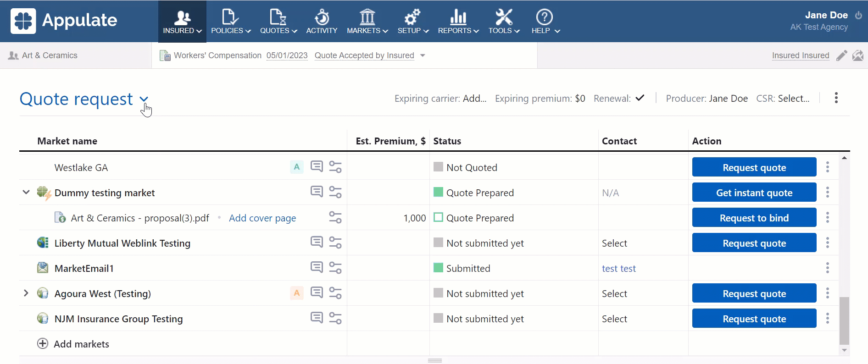The width and height of the screenshot is (868, 364).
Task: Open comments for MarketEmail1
Action: [317, 267]
